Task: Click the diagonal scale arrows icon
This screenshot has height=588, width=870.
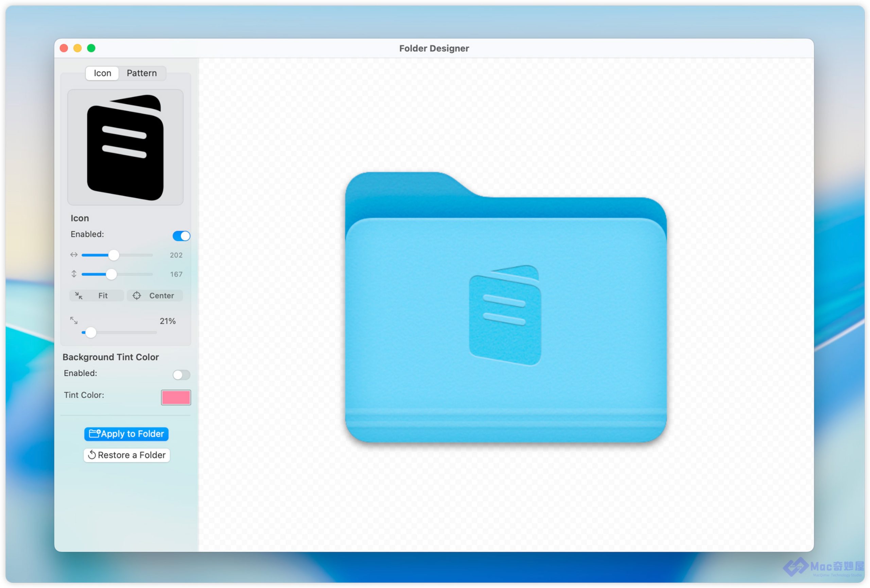Action: pos(74,320)
